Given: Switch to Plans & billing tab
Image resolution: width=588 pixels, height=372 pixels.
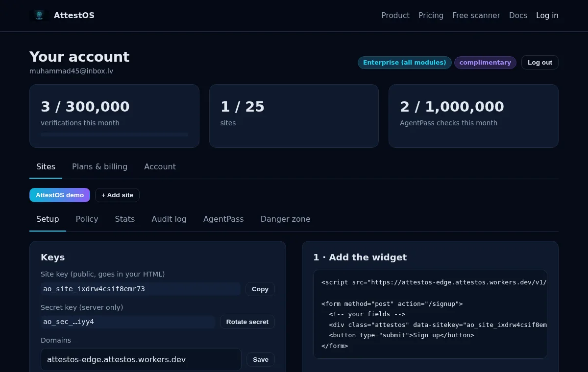Looking at the screenshot, I should 99,166.
